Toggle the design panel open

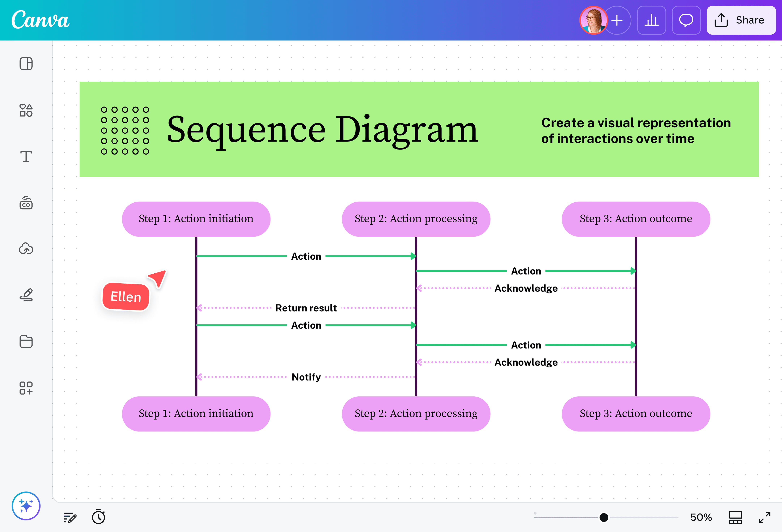pos(26,64)
